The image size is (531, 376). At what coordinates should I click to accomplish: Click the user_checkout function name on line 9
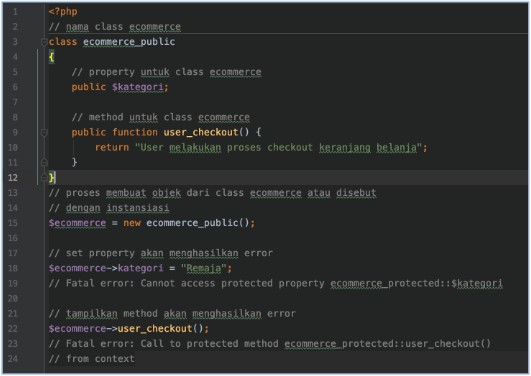201,132
